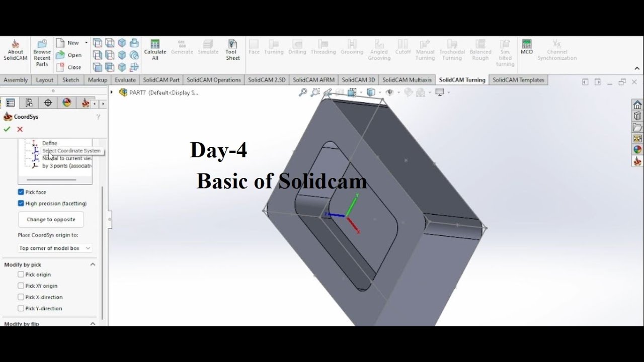This screenshot has width=644, height=362.
Task: Select the Turning operation
Action: [274, 48]
